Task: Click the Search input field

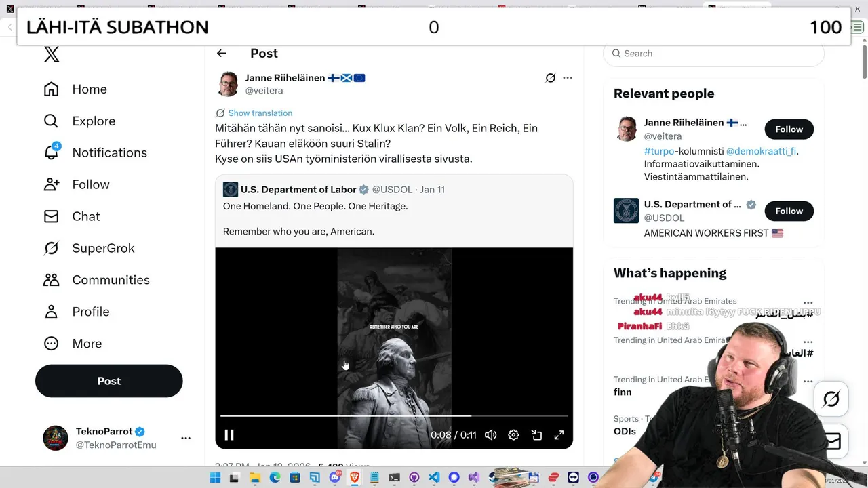Action: (x=713, y=54)
